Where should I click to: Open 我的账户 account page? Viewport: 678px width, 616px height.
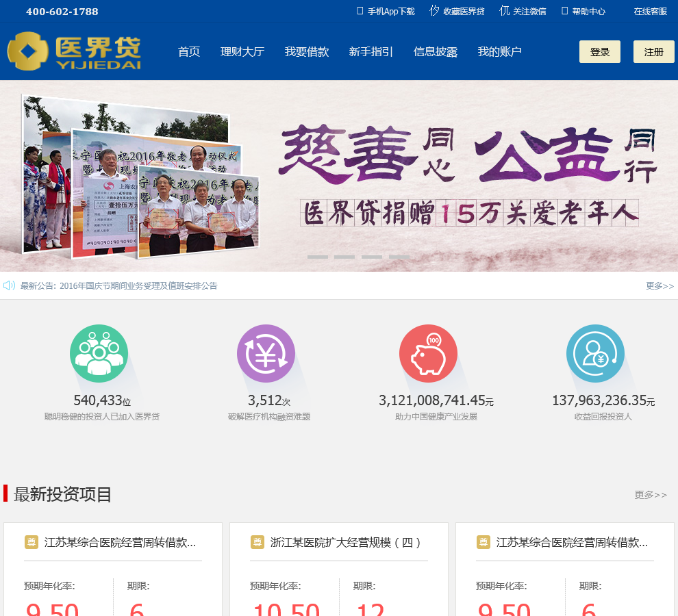pyautogui.click(x=499, y=52)
